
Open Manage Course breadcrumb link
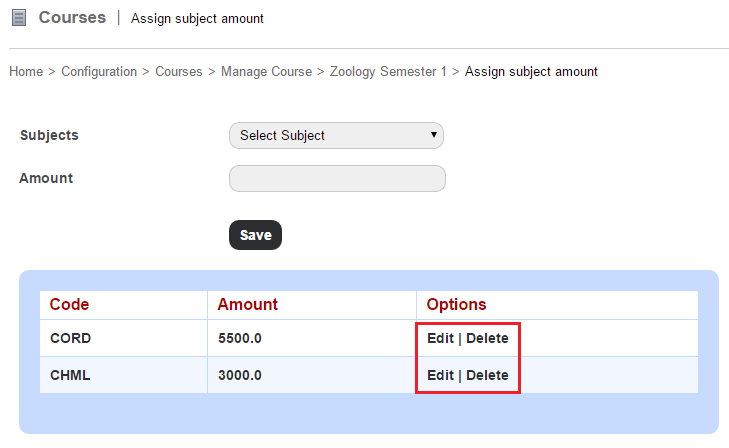pos(266,72)
